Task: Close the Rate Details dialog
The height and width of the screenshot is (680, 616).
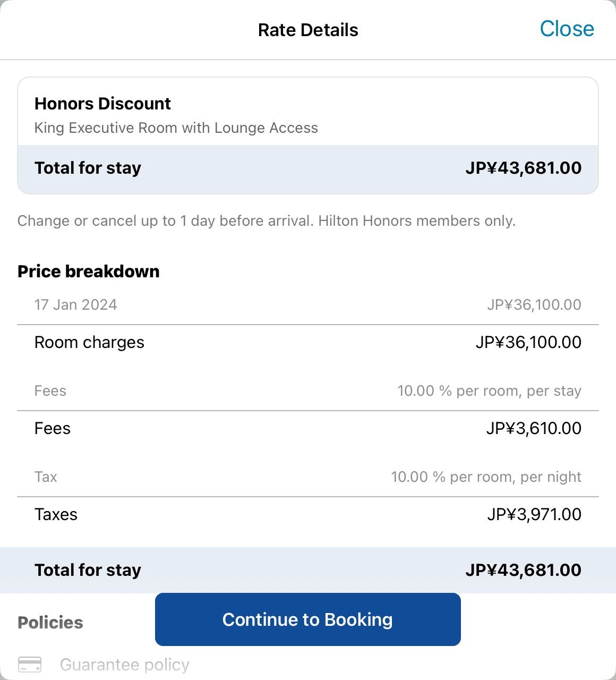Action: [x=567, y=29]
